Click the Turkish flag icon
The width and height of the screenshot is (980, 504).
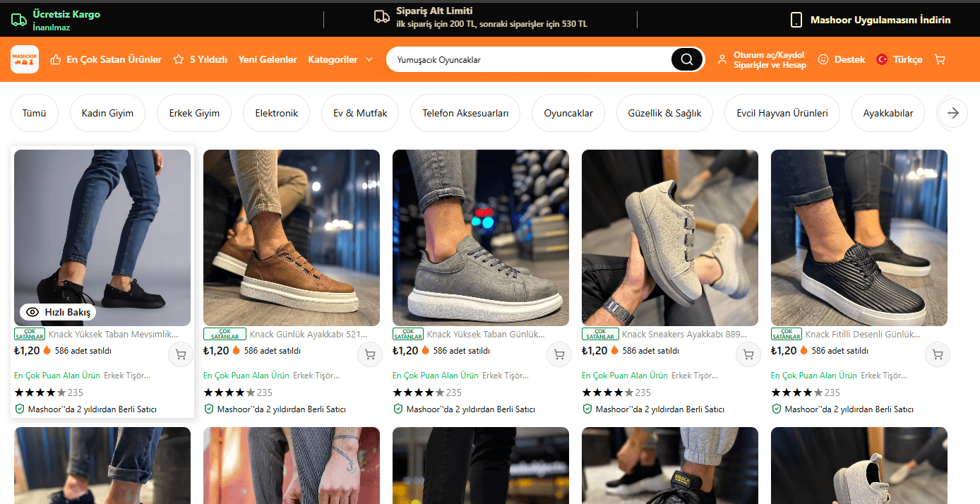coord(882,60)
